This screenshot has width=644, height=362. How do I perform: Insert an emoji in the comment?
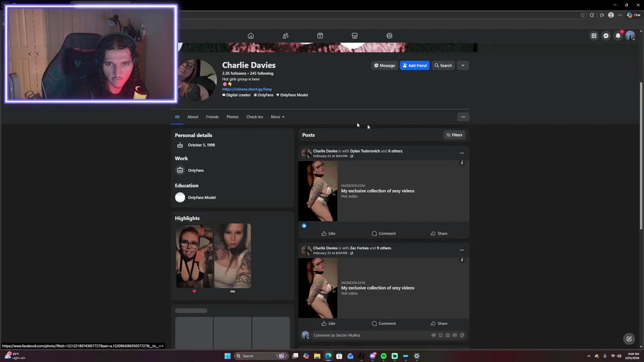(x=441, y=335)
